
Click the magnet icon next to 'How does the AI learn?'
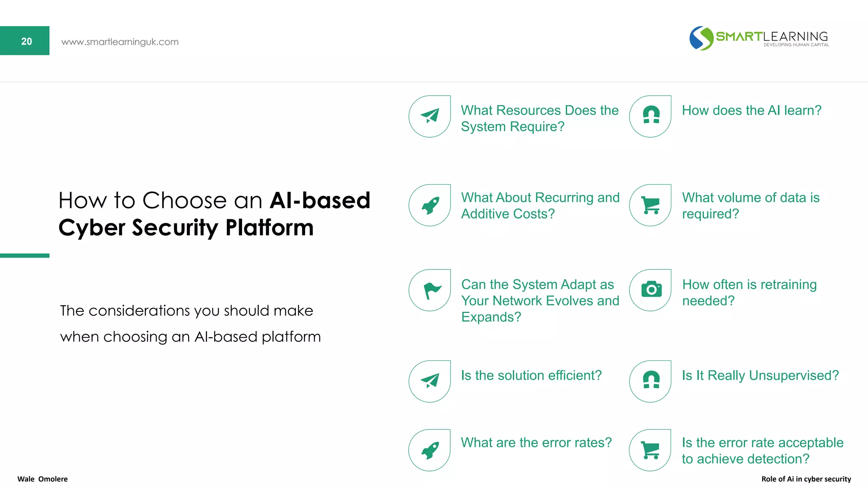coord(651,115)
